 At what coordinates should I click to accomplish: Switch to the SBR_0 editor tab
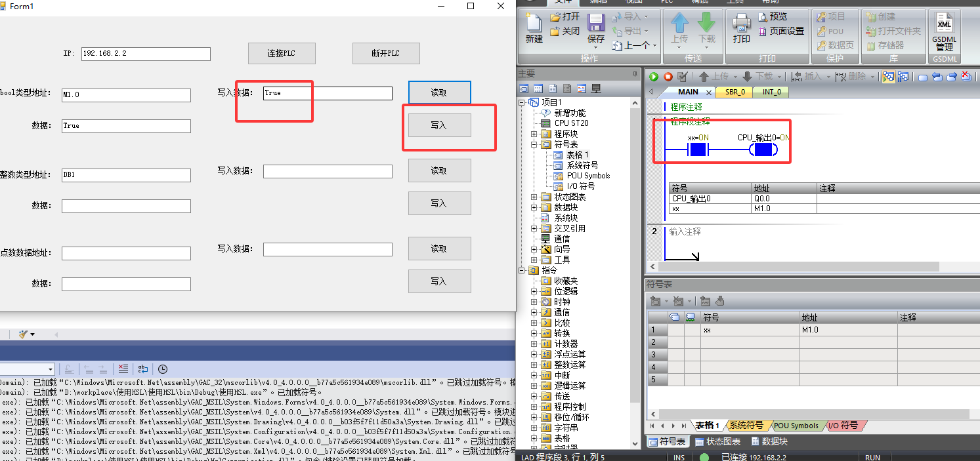[x=734, y=92]
